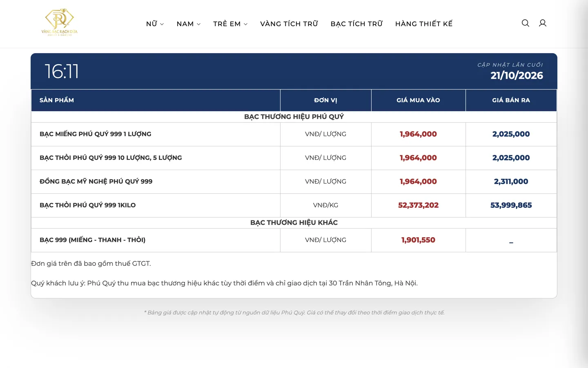Open the VÀNG TÍCH TRỮ menu item
588x368 pixels.
coord(289,24)
